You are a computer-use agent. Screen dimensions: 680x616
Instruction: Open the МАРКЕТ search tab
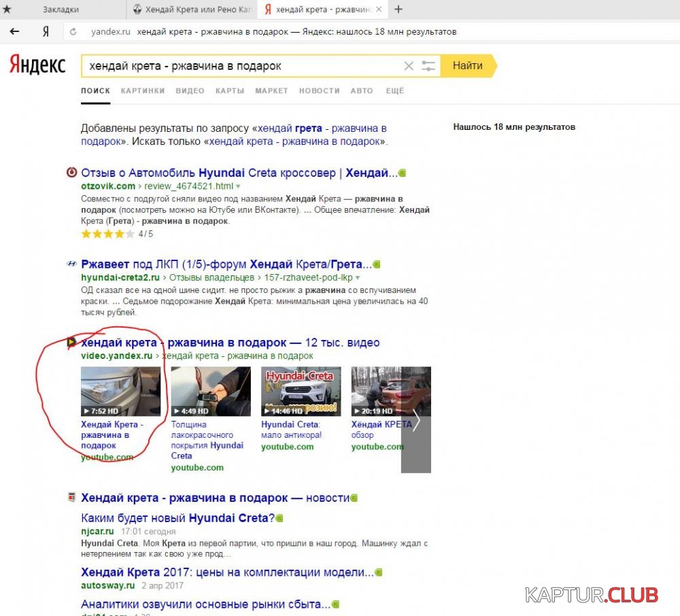click(271, 90)
